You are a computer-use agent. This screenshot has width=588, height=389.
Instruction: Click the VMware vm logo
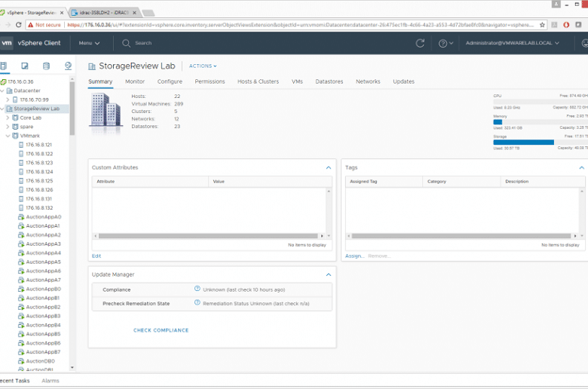click(x=7, y=43)
